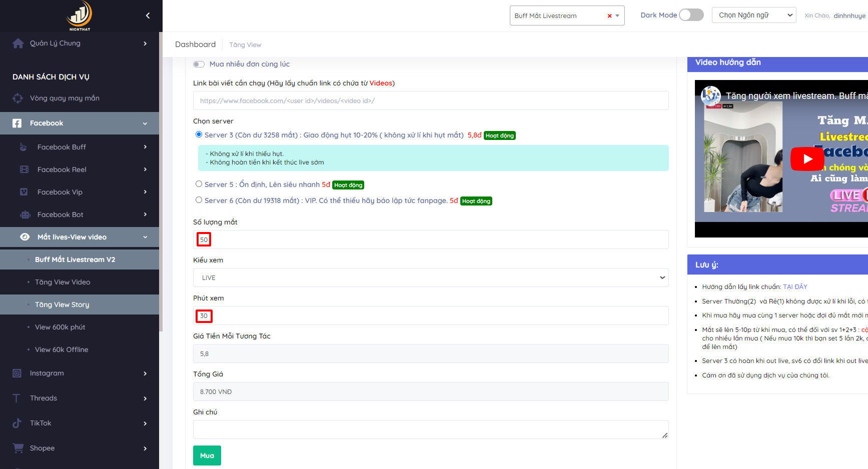Toggle the Dark Mode switch
This screenshot has height=469, width=868.
[x=691, y=15]
